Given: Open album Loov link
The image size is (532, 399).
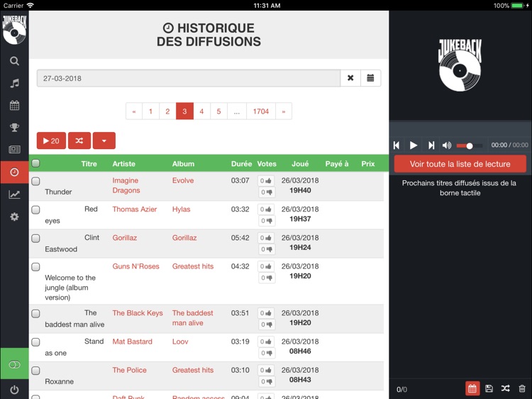Looking at the screenshot, I should click(x=180, y=341).
